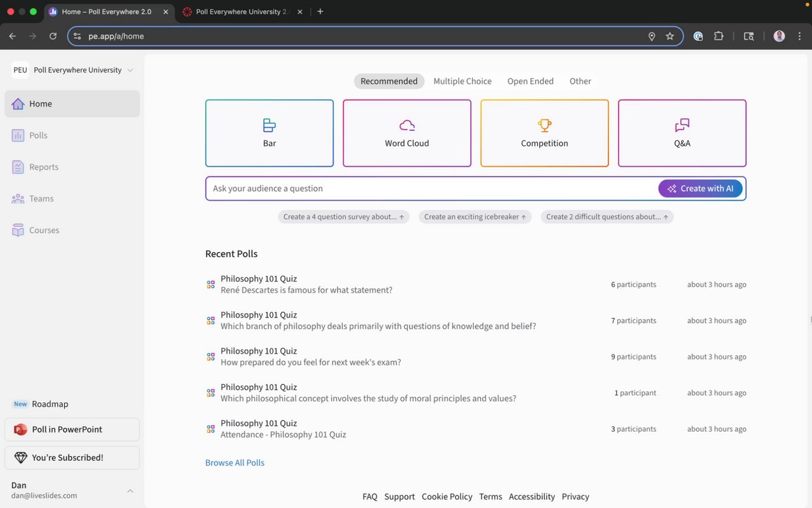Click the location icon in address bar

click(x=652, y=36)
